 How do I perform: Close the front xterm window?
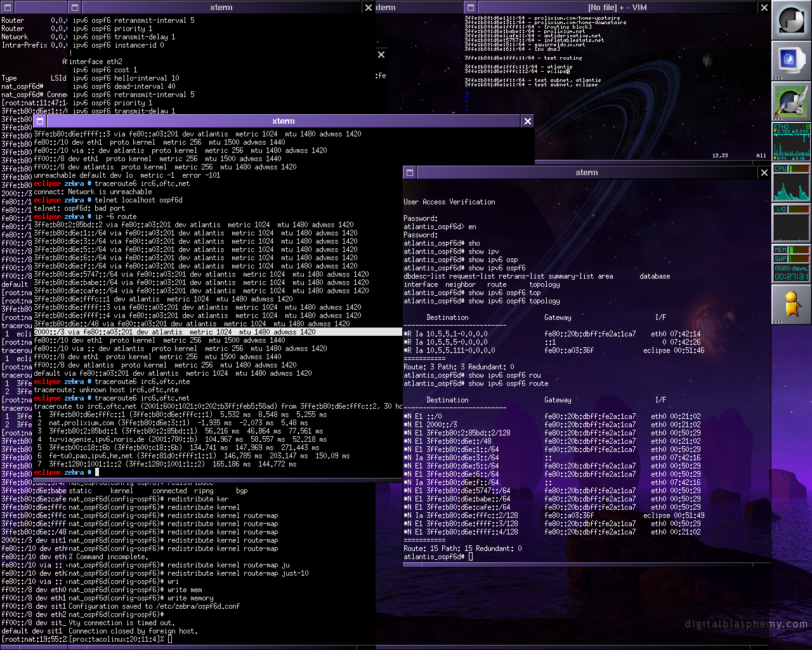[x=527, y=121]
